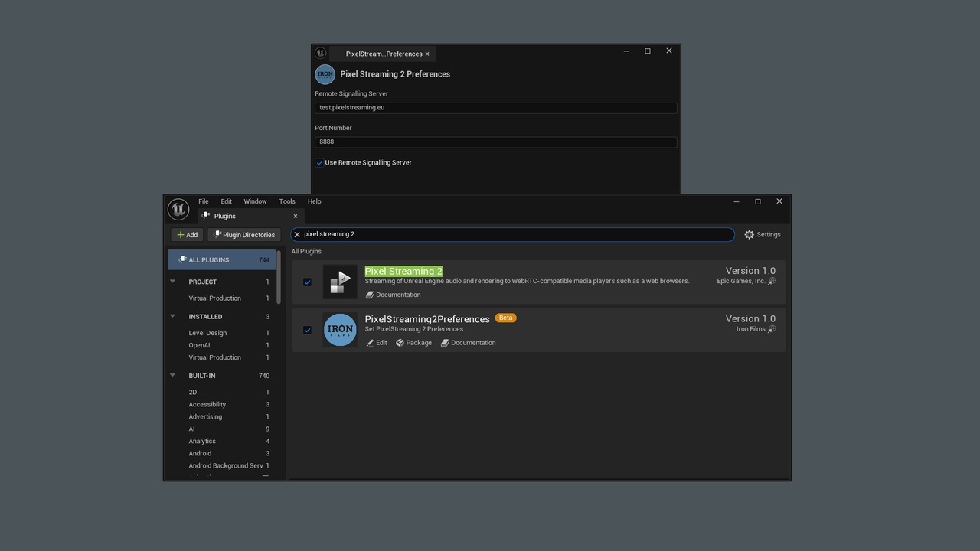Close the Plugins tab
The height and width of the screenshot is (551, 980).
click(296, 216)
